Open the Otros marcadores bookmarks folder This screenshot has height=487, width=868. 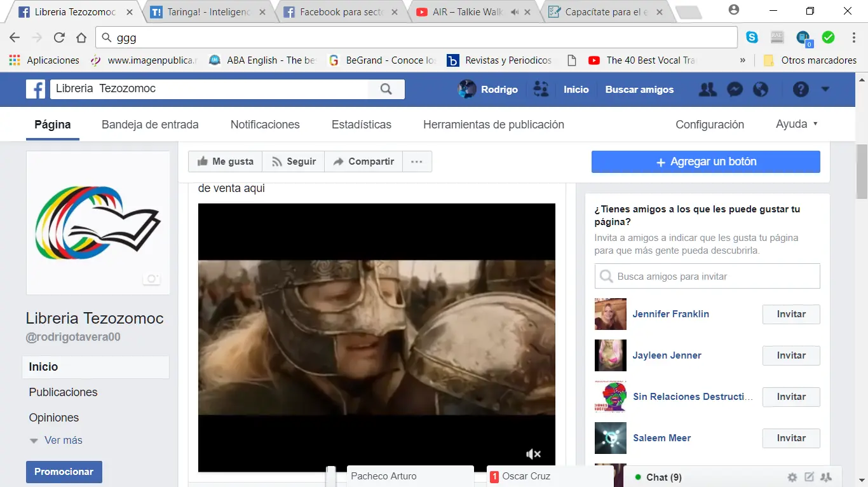point(810,60)
